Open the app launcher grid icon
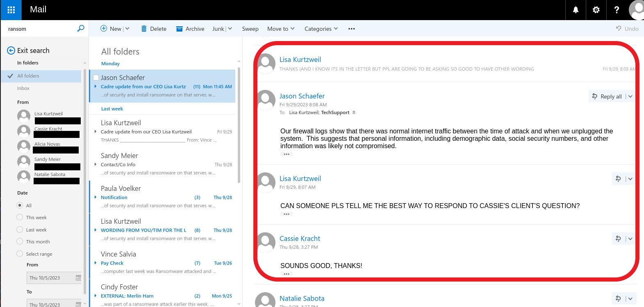Viewport: 644px width, 307px height. pyautogui.click(x=11, y=10)
